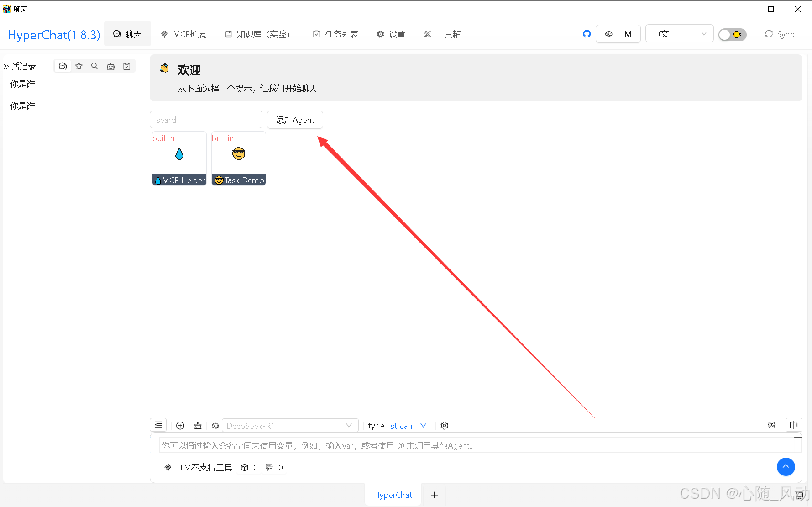Select the chat bubbles history filter icon
Viewport: 812px width, 507px height.
[x=63, y=66]
